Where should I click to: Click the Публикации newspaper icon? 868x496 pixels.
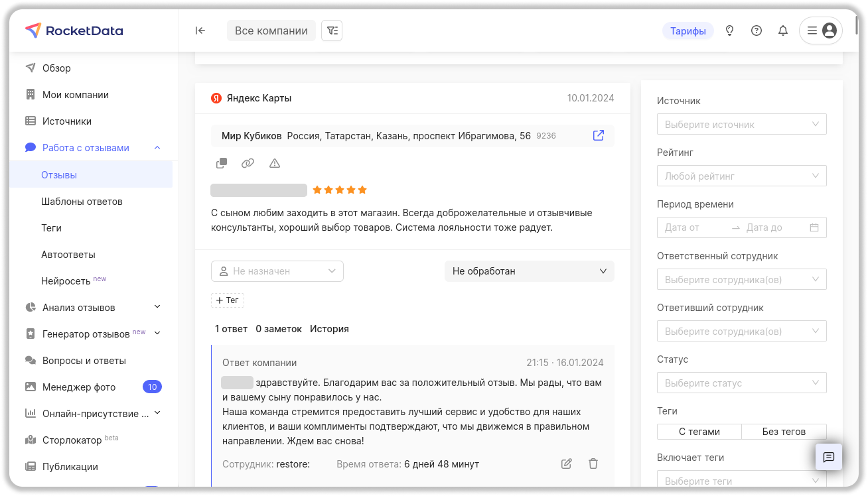(x=31, y=467)
